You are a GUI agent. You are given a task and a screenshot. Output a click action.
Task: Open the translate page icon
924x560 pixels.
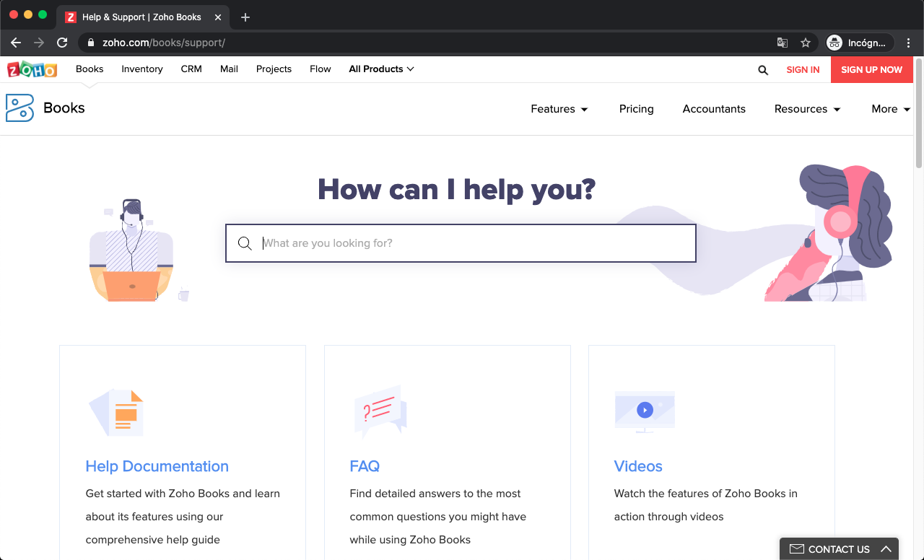point(783,43)
